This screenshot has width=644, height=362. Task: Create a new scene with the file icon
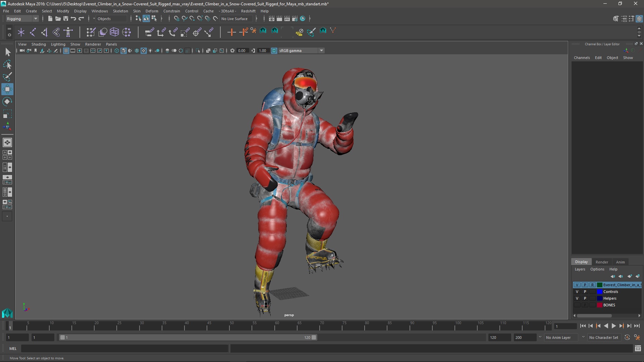click(x=50, y=18)
